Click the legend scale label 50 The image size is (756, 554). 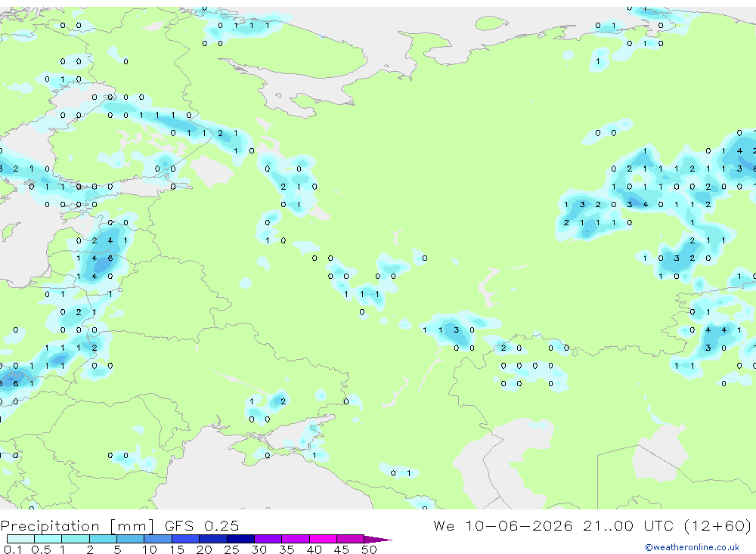click(x=369, y=549)
